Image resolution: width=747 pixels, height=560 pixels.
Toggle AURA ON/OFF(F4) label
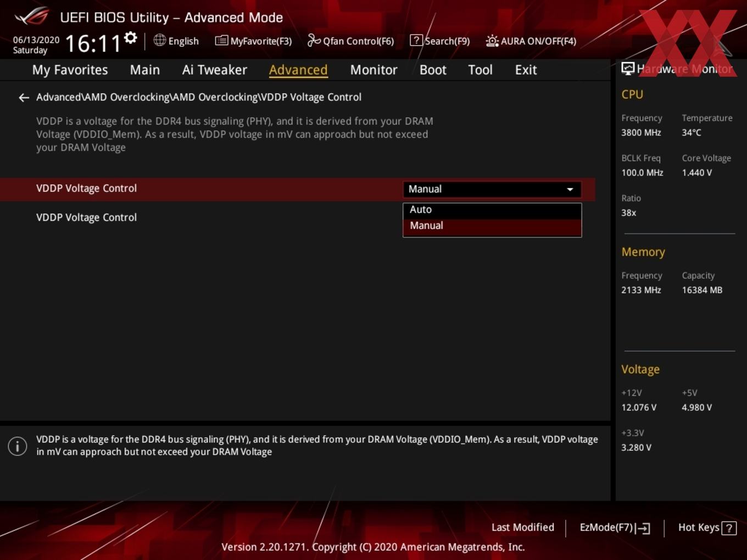pos(538,41)
